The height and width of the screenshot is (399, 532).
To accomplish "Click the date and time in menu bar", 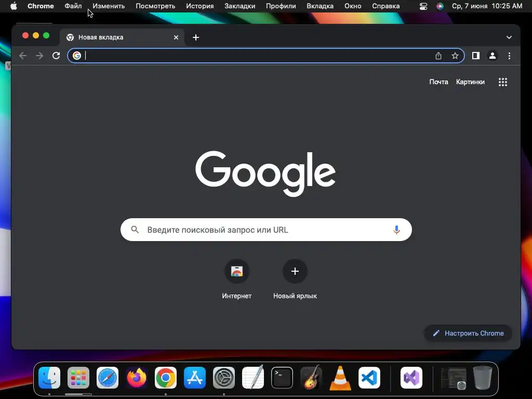I will [487, 6].
